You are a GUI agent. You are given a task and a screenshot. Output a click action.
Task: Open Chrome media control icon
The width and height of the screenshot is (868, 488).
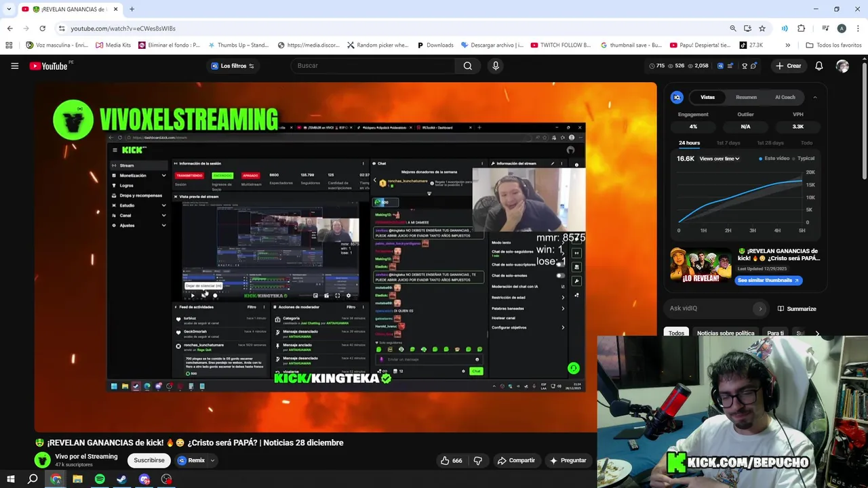[825, 28]
